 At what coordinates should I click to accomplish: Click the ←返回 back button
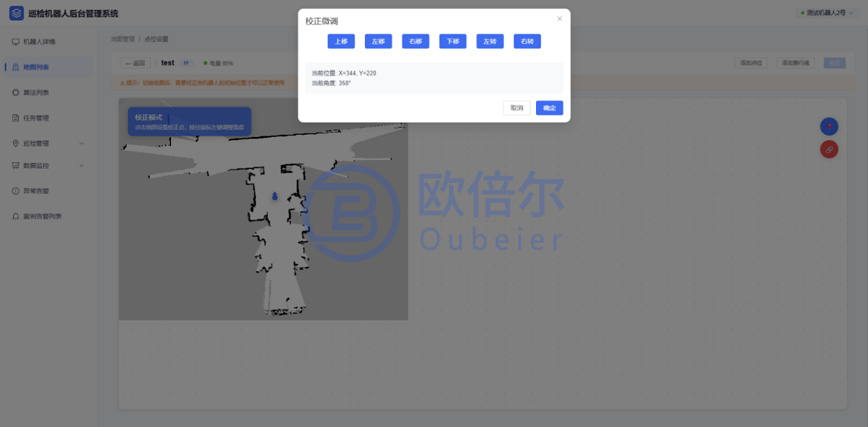point(135,63)
